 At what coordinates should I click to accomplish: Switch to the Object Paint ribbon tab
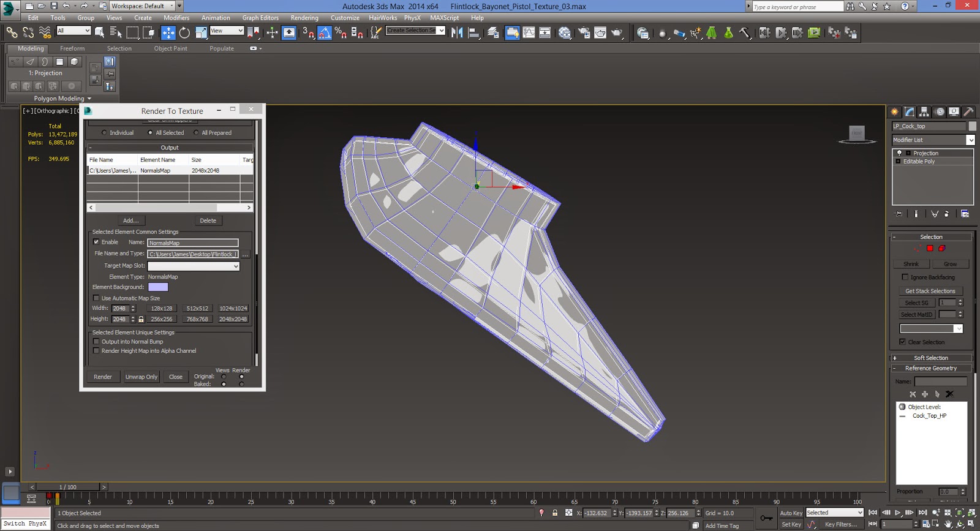171,48
